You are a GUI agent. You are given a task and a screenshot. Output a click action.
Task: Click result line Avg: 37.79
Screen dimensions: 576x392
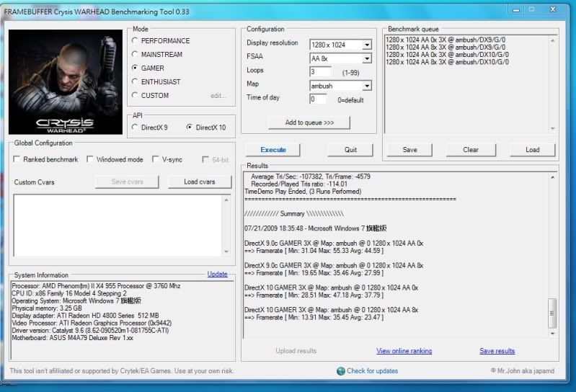click(x=314, y=295)
